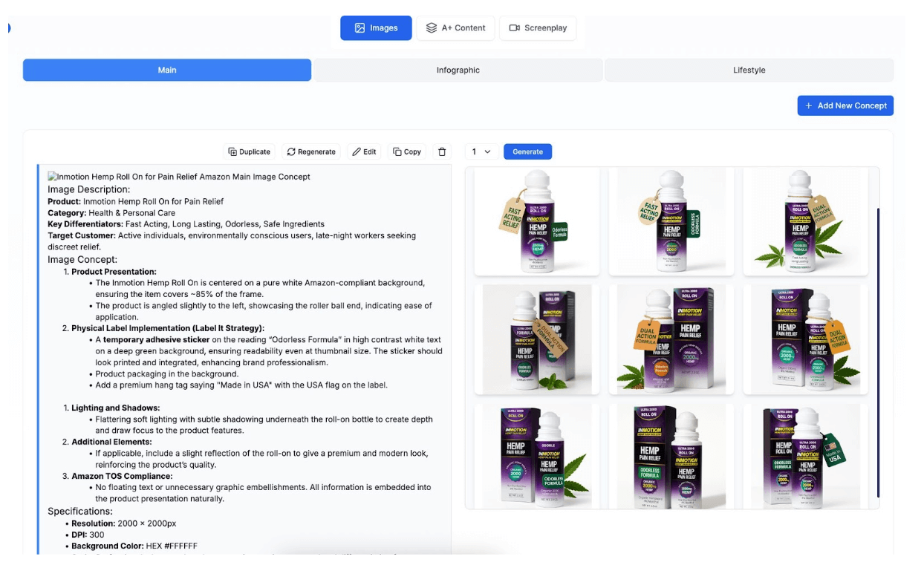This screenshot has height=568, width=924.
Task: Open top-middle thumbnail with Fast Acting tag
Action: tap(671, 221)
